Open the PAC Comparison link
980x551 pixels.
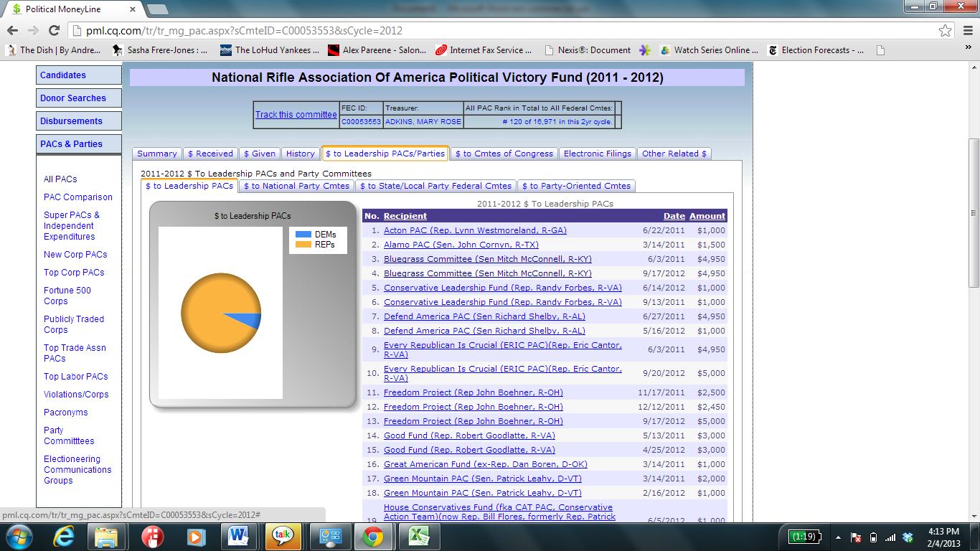78,197
